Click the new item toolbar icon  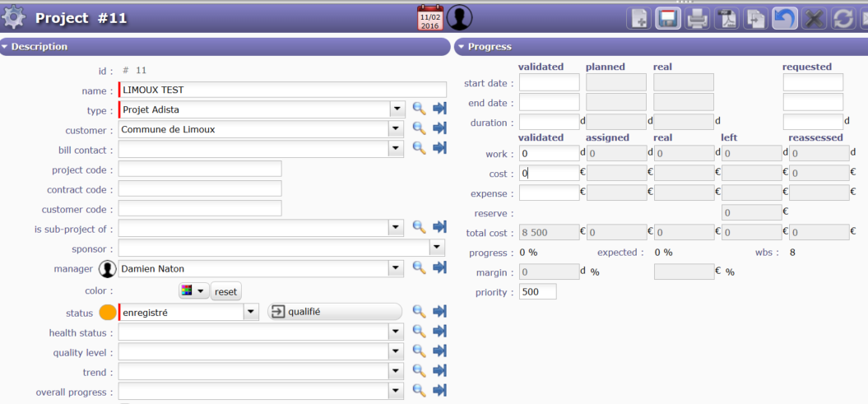pyautogui.click(x=638, y=19)
